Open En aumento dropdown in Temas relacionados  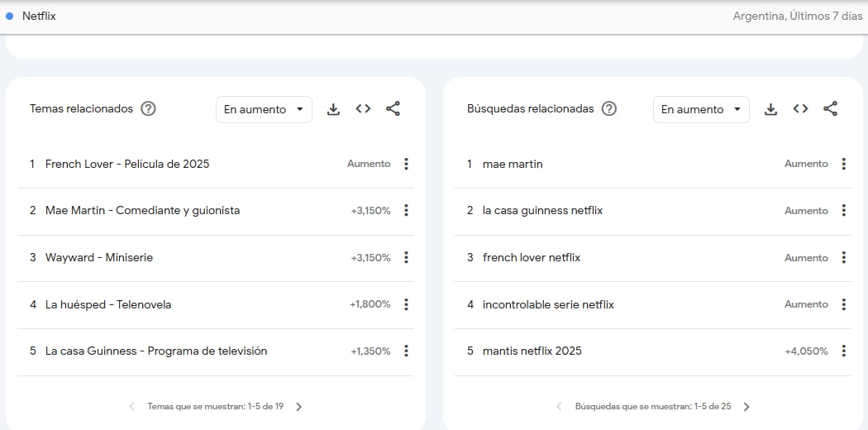point(264,110)
